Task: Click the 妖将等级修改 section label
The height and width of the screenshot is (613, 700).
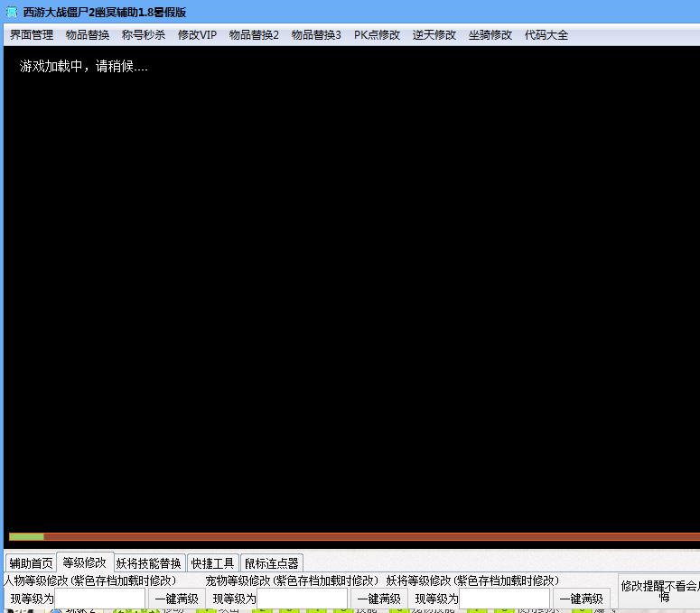Action: (472, 580)
